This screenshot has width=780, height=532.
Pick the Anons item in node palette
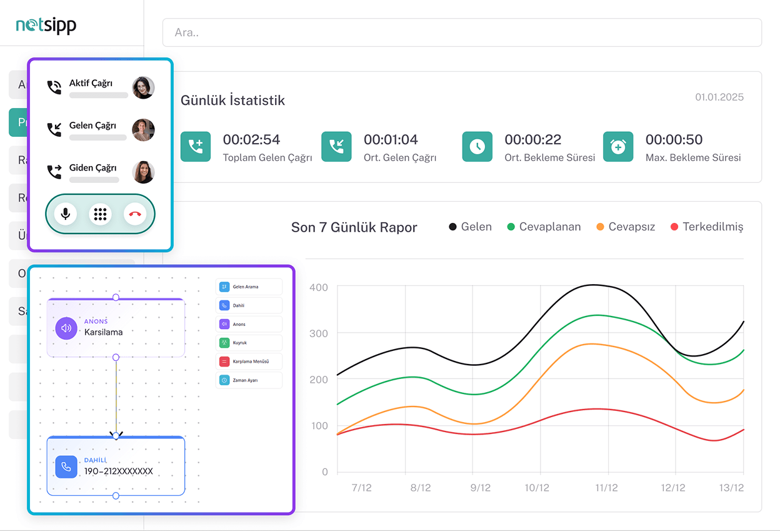click(249, 324)
